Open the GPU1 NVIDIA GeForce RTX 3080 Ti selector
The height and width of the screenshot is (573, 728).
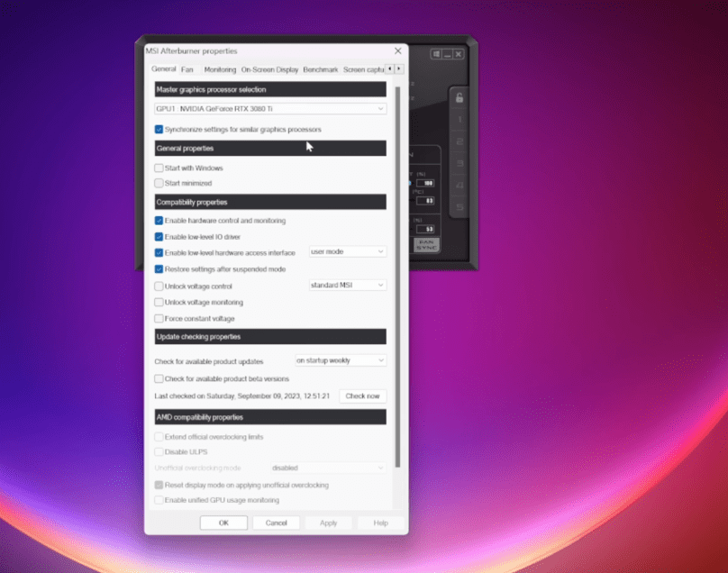pos(270,108)
